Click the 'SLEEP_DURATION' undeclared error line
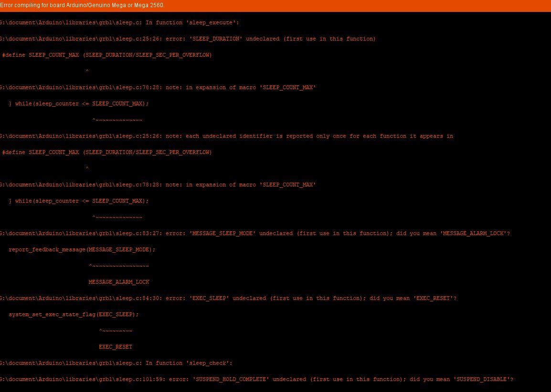The image size is (551, 392). point(188,39)
